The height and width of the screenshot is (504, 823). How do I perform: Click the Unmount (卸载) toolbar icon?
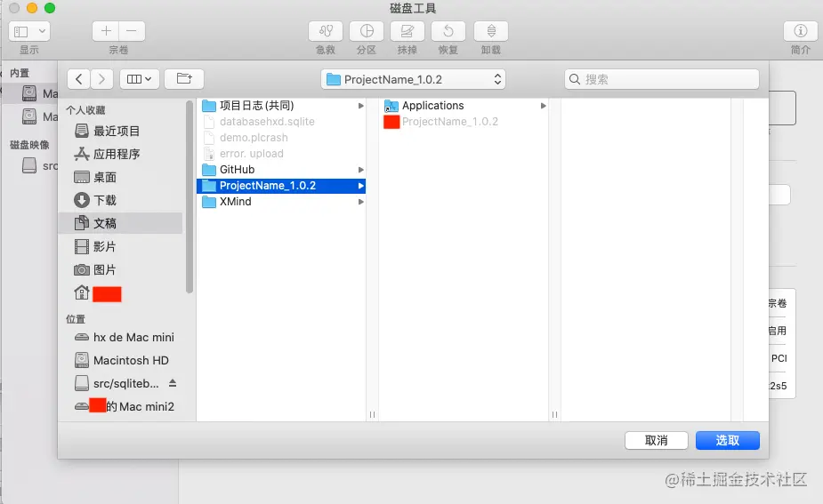coord(491,31)
